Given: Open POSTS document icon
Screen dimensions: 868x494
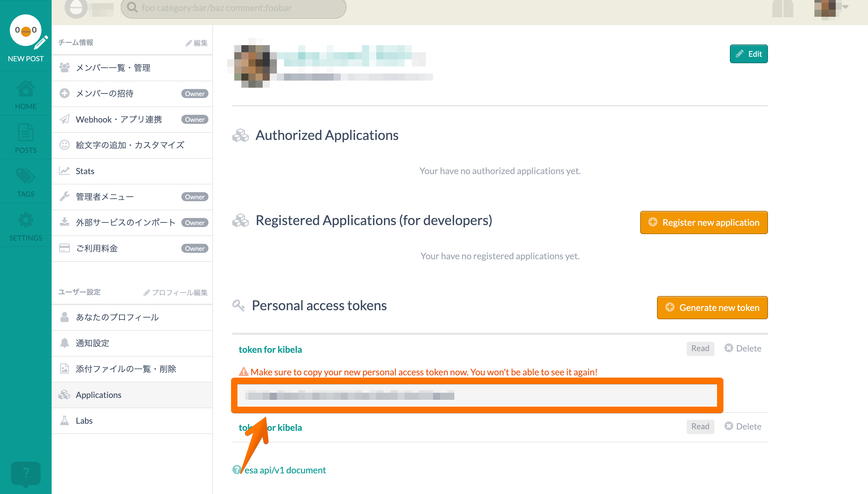Looking at the screenshot, I should coord(26,133).
